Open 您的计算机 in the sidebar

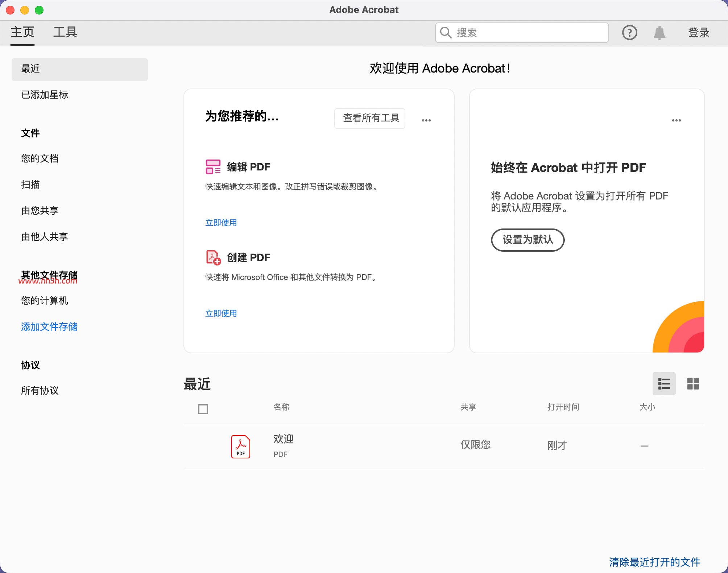tap(45, 301)
